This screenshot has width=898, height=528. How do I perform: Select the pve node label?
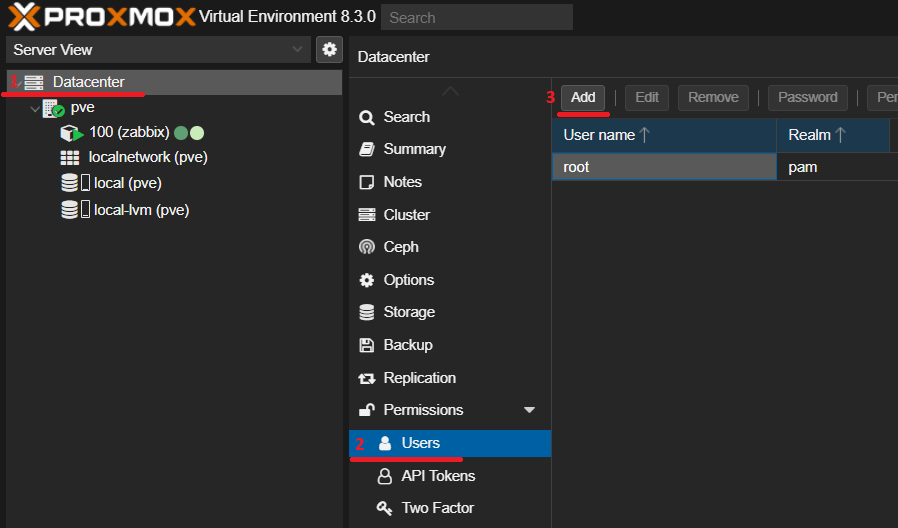pyautogui.click(x=82, y=108)
